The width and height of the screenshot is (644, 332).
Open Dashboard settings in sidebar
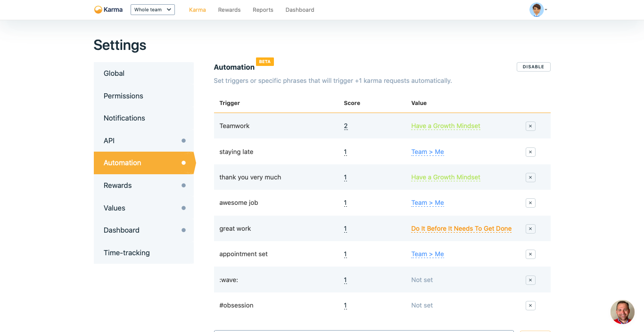click(144, 230)
